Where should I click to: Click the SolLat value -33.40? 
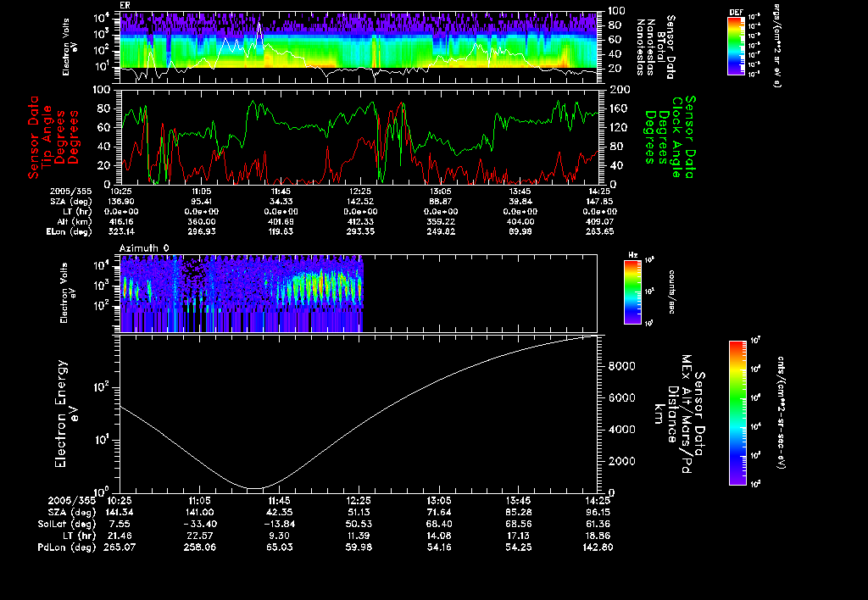point(200,525)
